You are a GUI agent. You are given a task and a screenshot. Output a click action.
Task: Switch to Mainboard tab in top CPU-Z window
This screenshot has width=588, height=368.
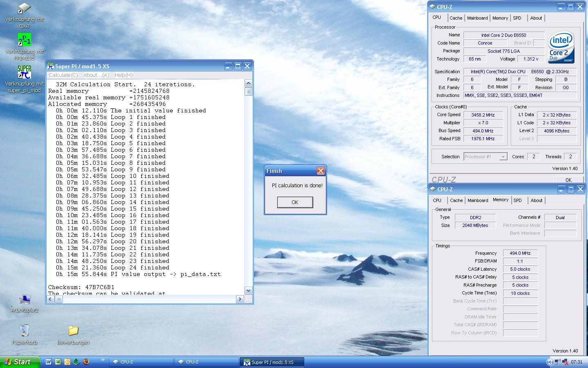477,18
